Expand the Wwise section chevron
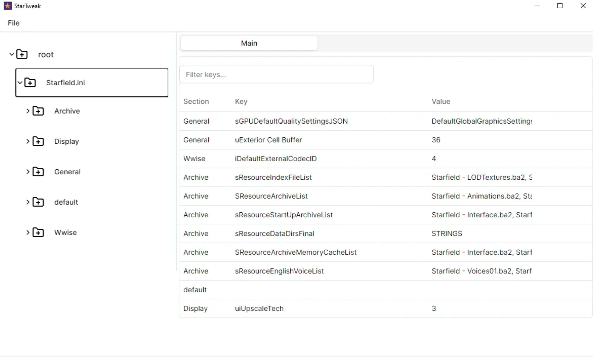Viewport: 593px width, 364px height. pyautogui.click(x=28, y=233)
